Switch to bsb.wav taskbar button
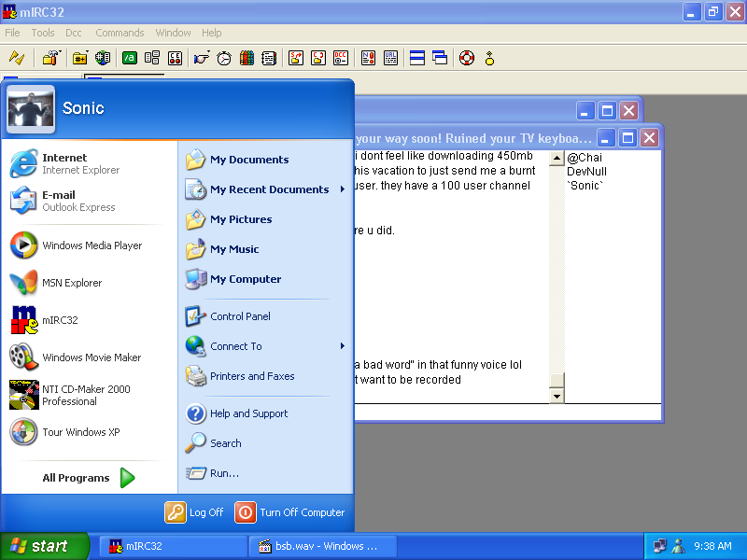Viewport: 747px width, 560px height. [323, 546]
